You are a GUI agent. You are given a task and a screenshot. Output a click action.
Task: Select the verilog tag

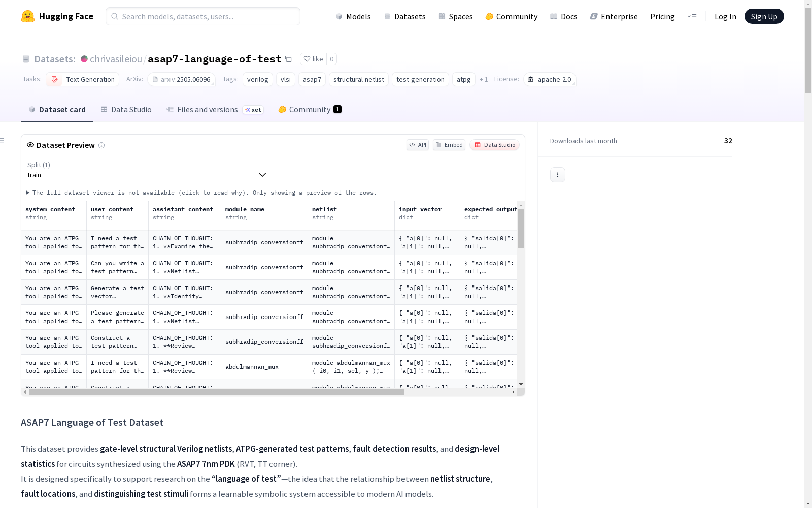click(x=258, y=79)
